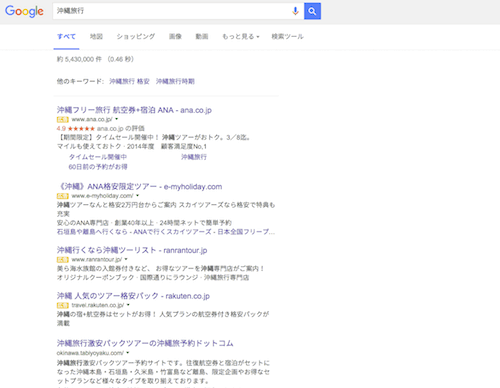Click ad badge beside travel.rakuten.co.jp/
This screenshot has height=388, width=500.
(63, 305)
